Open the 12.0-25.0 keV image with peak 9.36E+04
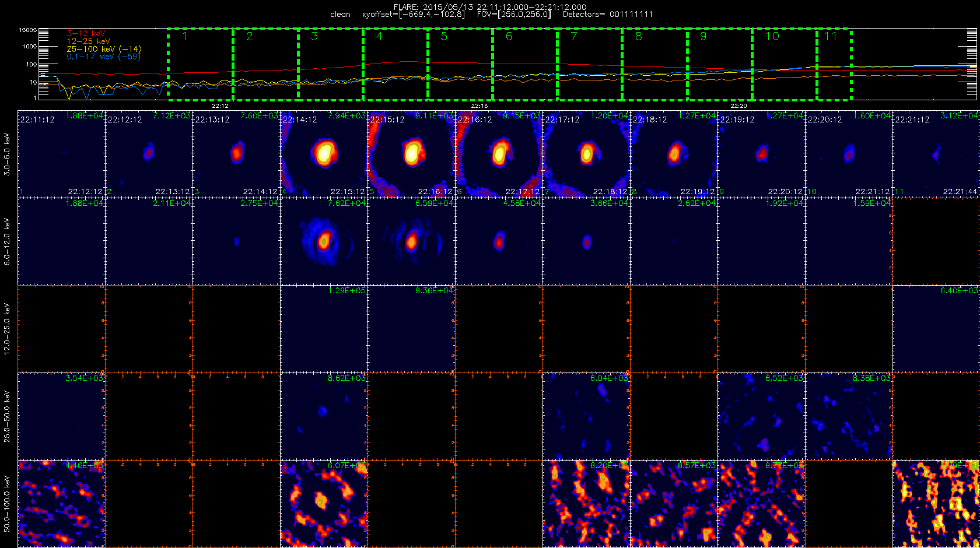 pos(411,329)
